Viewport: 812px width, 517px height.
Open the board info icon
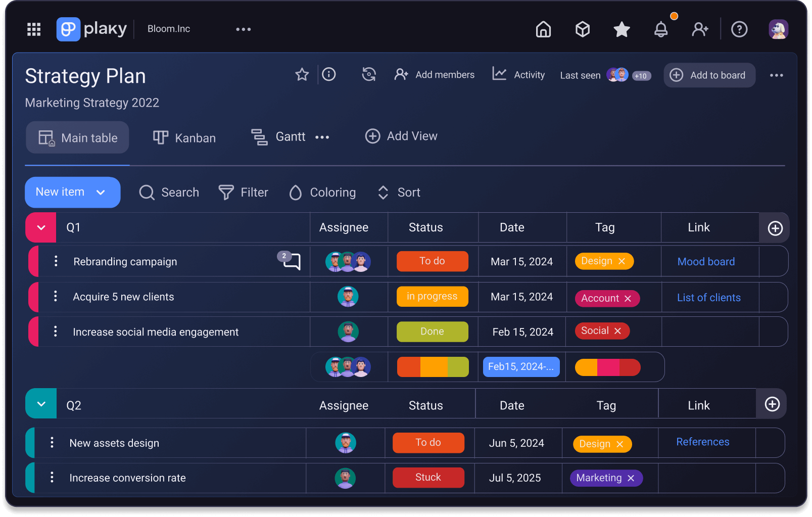click(328, 74)
